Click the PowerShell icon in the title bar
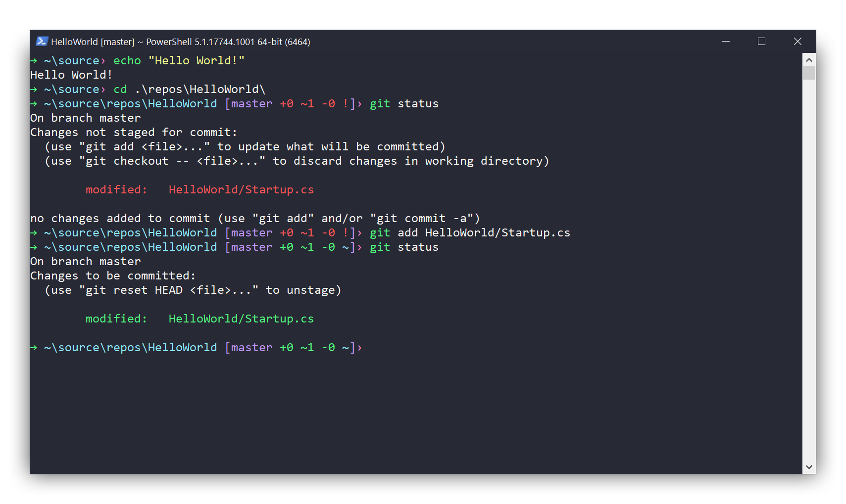Screen dimensions: 846x504 coord(42,42)
